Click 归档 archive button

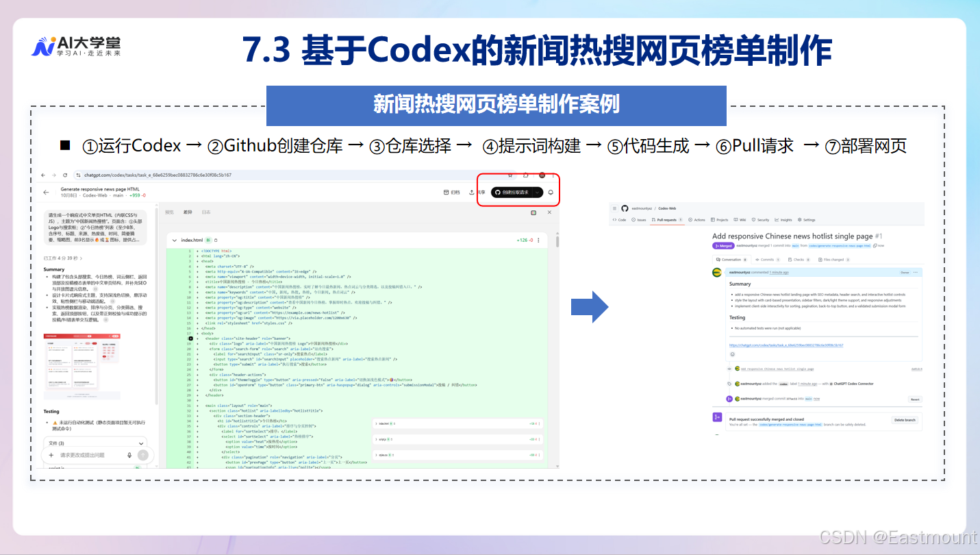coord(451,193)
